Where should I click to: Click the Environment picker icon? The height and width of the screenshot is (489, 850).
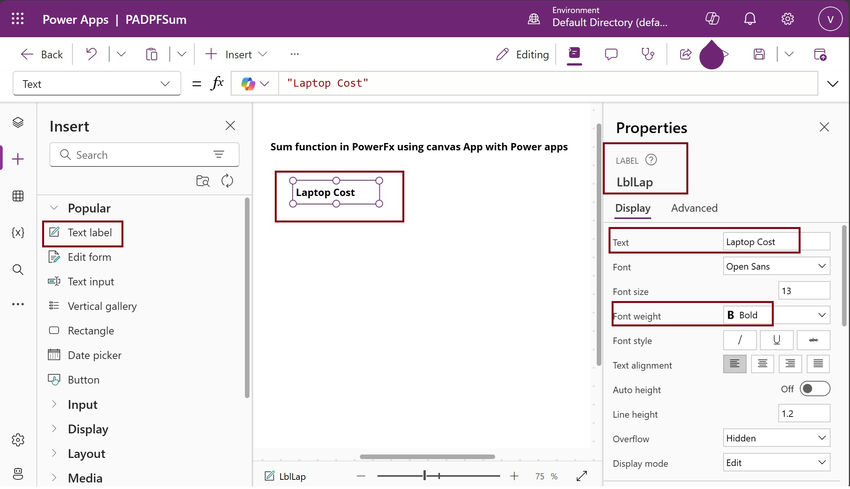(x=534, y=19)
